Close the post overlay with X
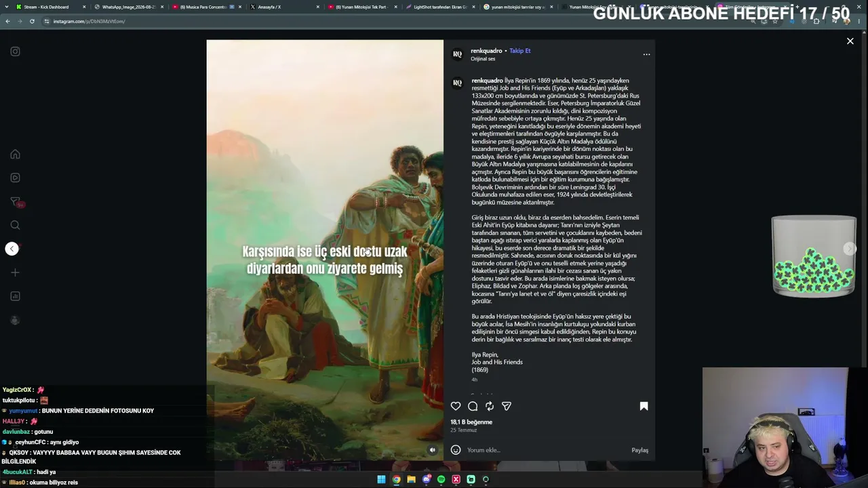Image resolution: width=868 pixels, height=488 pixels. [x=850, y=41]
